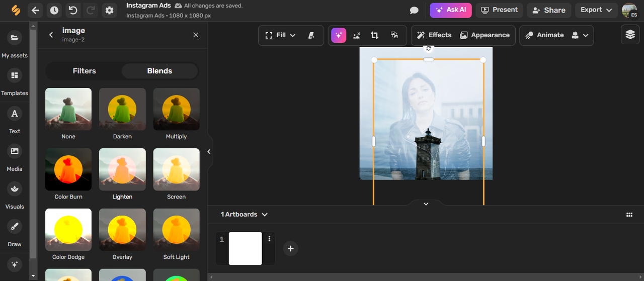Screen dimensions: 644x281
Task: Apply the Screen blend mode
Action: click(x=176, y=170)
